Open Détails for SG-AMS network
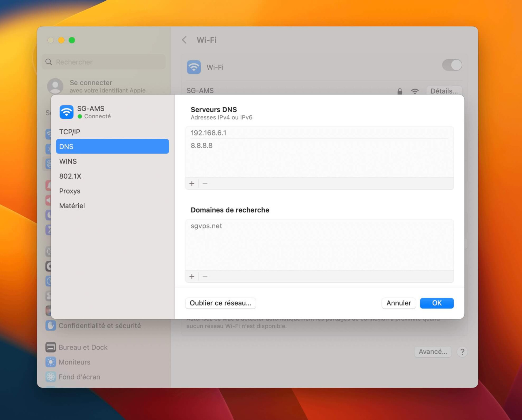Viewport: 522px width, 420px height. [444, 91]
